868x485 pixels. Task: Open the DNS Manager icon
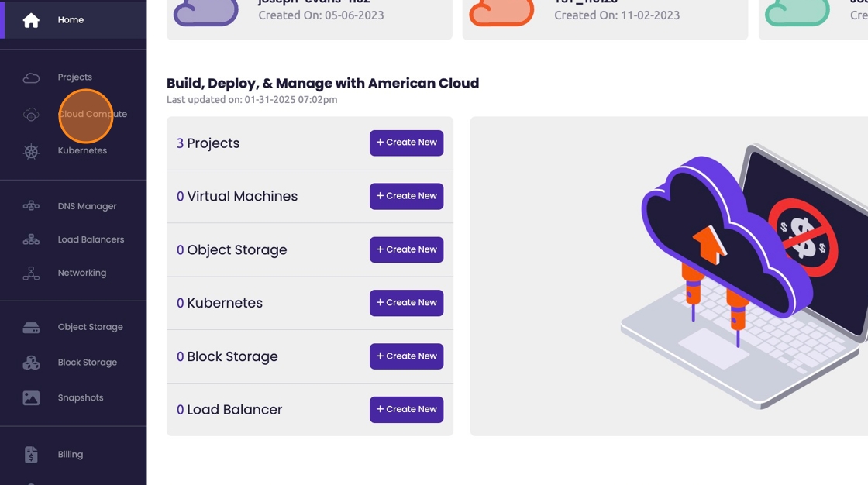click(31, 206)
